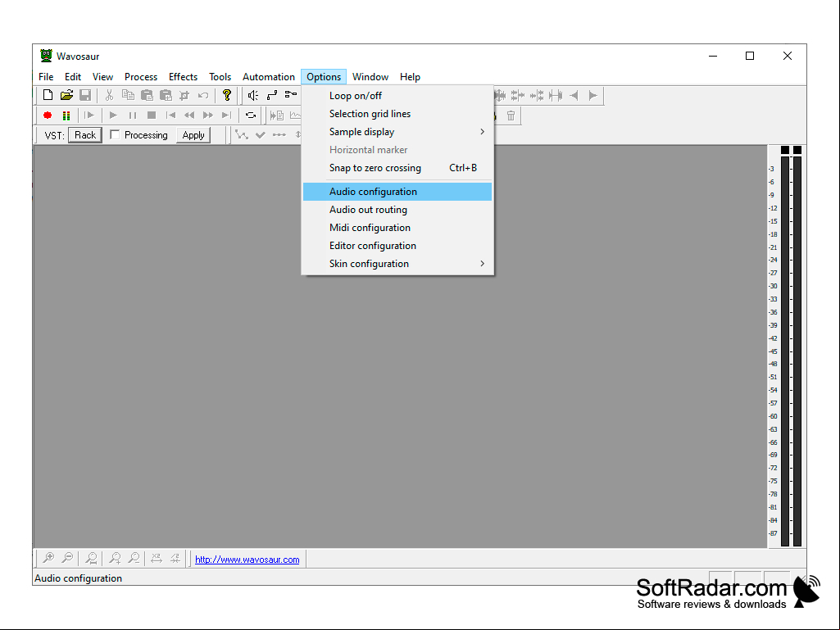The image size is (840, 630).
Task: Choose Audio out routing menu entry
Action: click(397, 210)
